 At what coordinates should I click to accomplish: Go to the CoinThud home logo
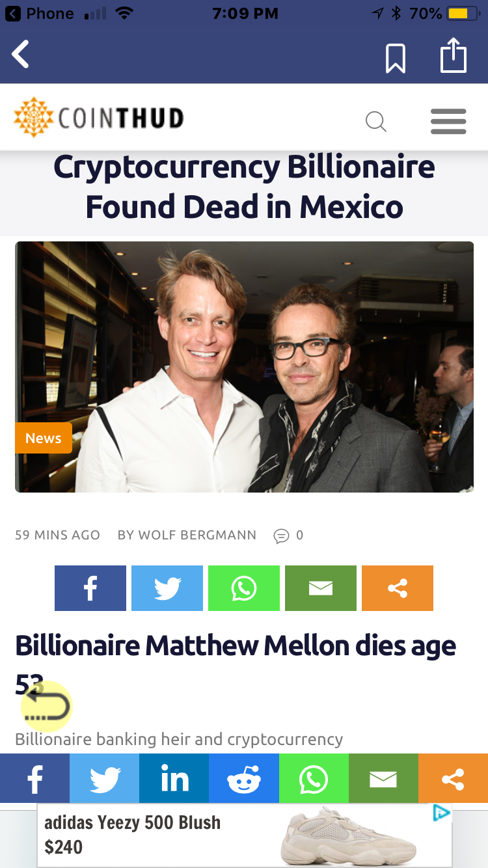click(x=99, y=118)
